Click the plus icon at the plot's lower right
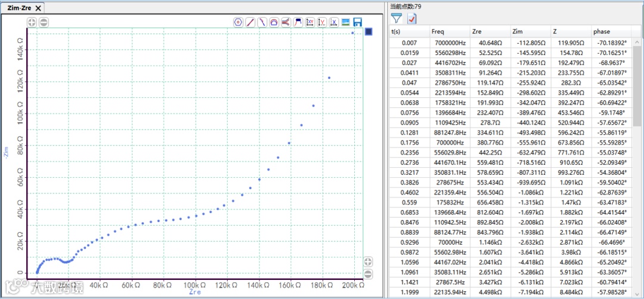The image size is (644, 299). click(x=369, y=262)
